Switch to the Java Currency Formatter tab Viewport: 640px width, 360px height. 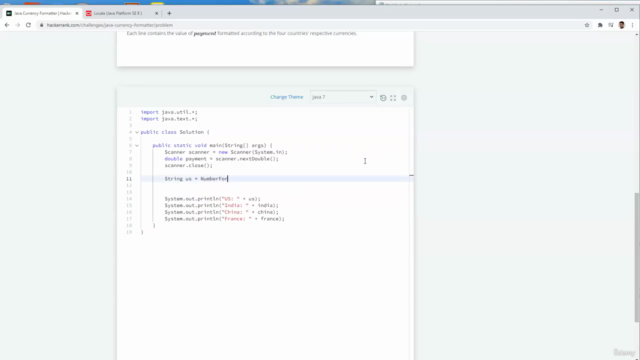click(42, 13)
